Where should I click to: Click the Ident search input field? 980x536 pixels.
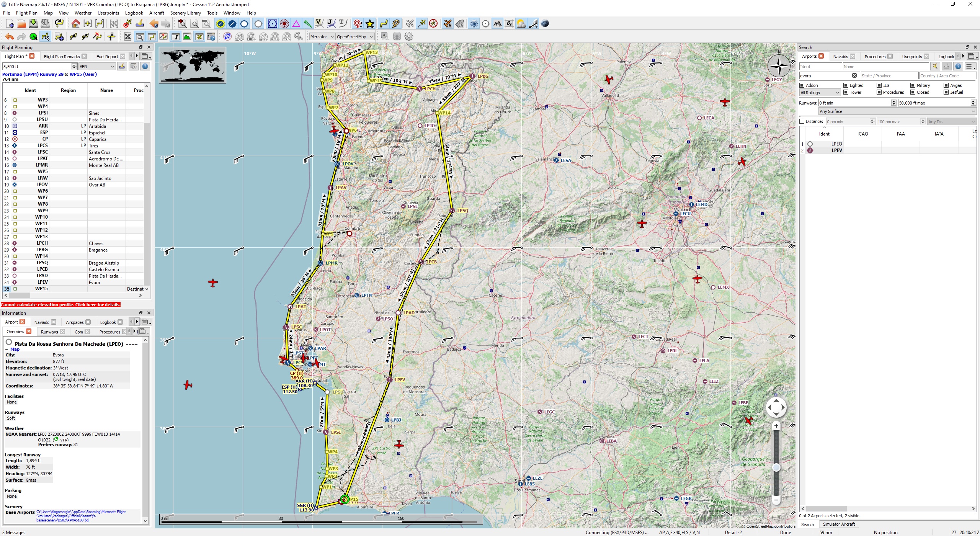[x=820, y=66]
